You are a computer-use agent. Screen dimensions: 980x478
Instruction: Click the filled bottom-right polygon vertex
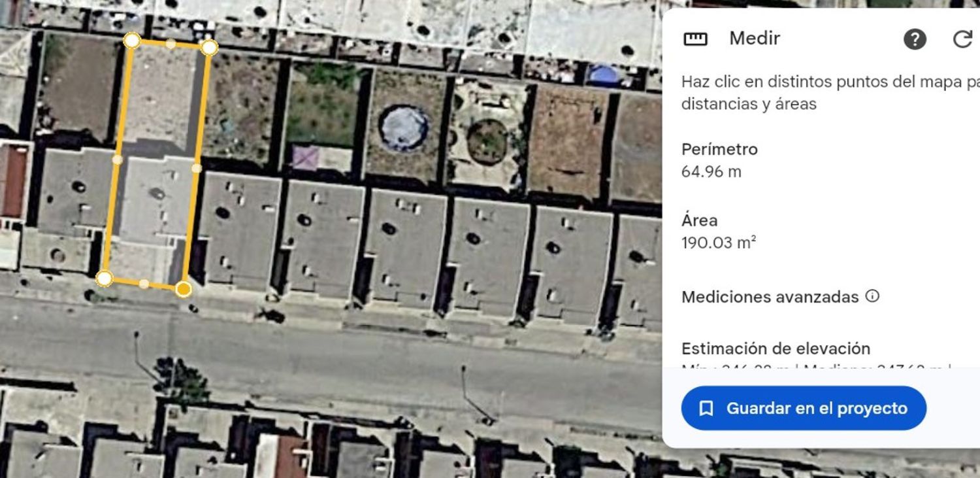(x=184, y=289)
